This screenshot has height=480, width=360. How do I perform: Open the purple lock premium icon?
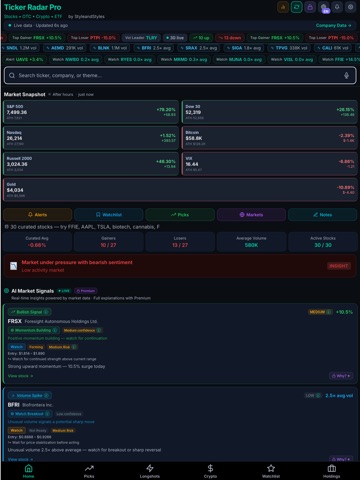point(310,7)
